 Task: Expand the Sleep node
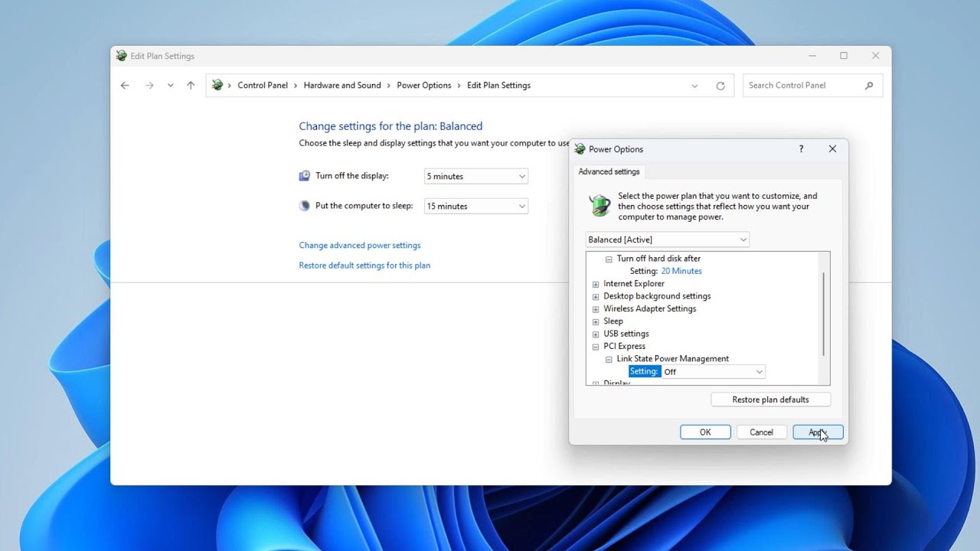(596, 321)
